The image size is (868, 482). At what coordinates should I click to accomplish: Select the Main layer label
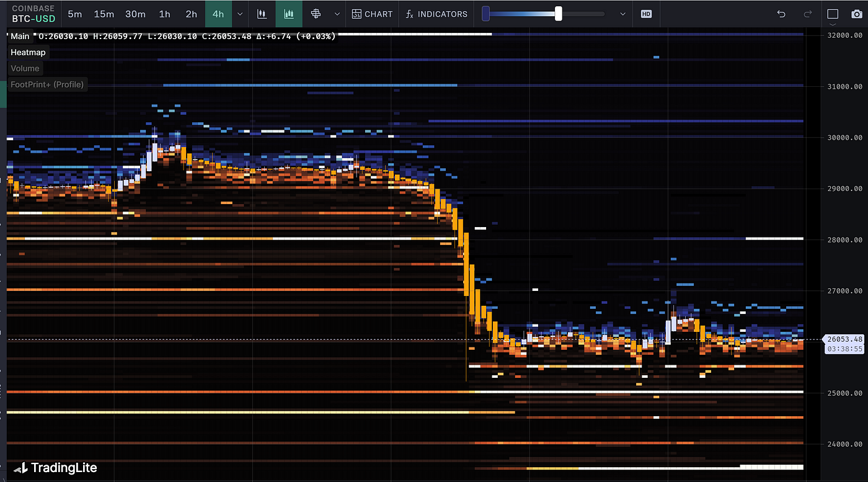pyautogui.click(x=20, y=37)
